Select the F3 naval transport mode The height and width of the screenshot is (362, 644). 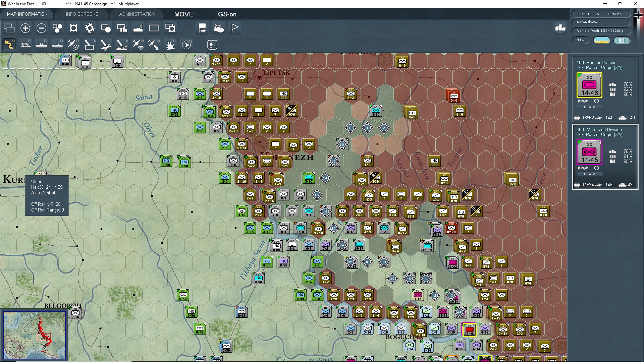(x=42, y=45)
